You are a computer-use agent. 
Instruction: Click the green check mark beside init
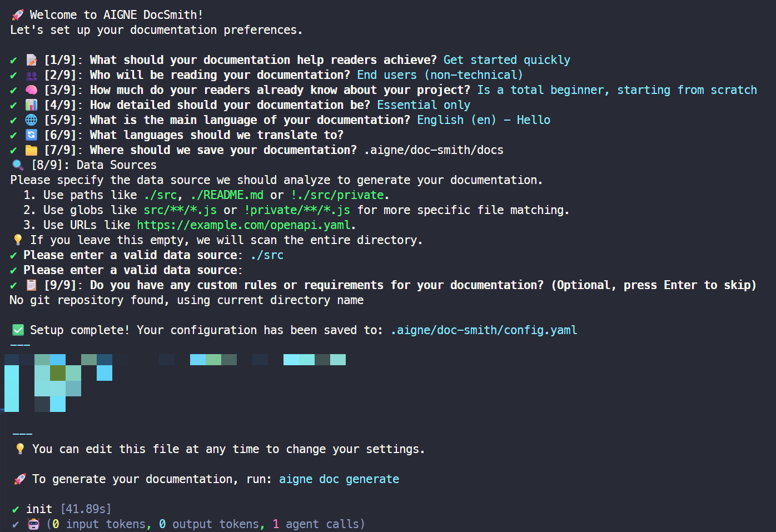(16, 509)
